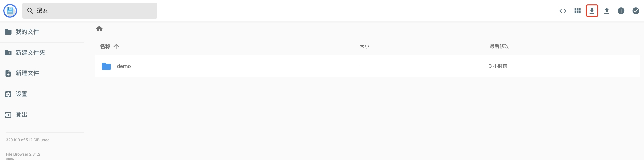The width and height of the screenshot is (644, 160).
Task: Create a folder via 新建文件夹
Action: point(30,53)
